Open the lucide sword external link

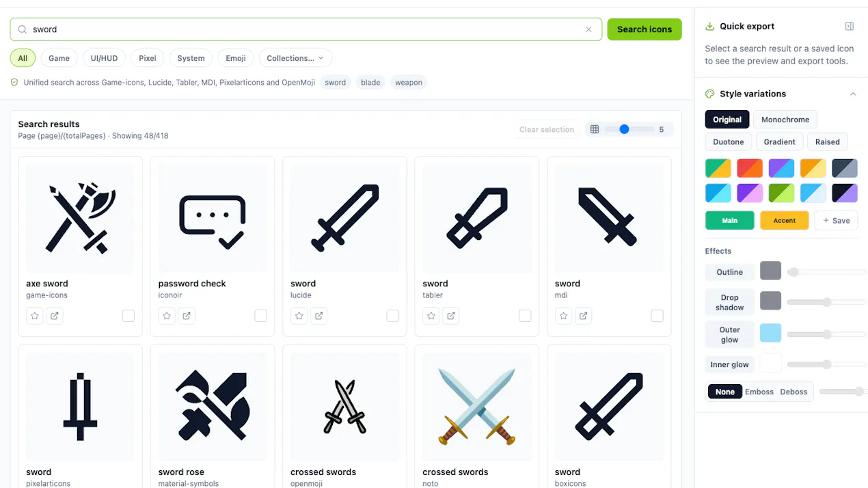coord(319,316)
